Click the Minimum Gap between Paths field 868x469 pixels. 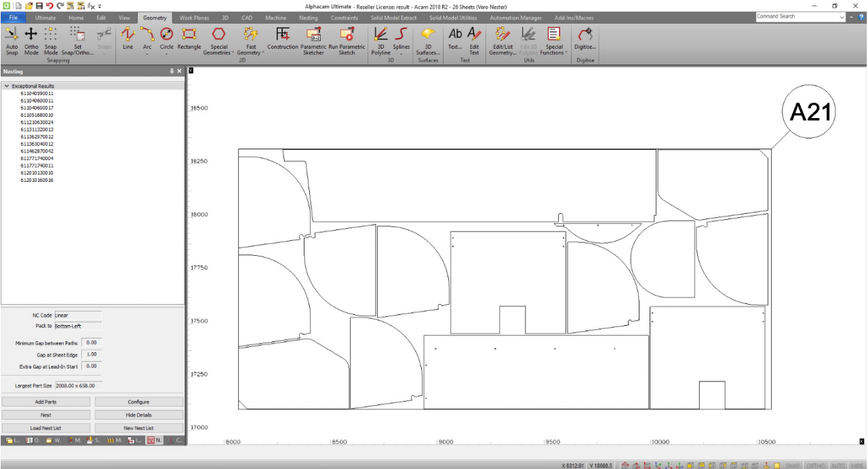point(91,343)
